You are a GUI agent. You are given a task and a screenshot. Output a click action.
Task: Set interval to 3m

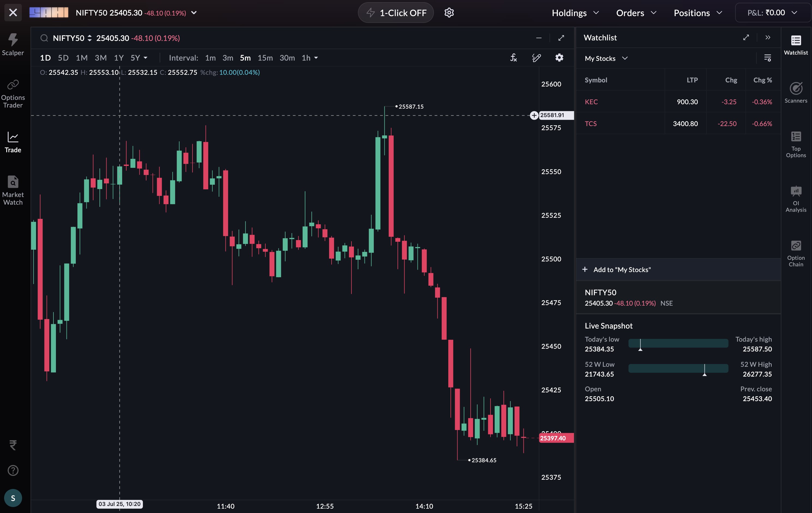(228, 58)
